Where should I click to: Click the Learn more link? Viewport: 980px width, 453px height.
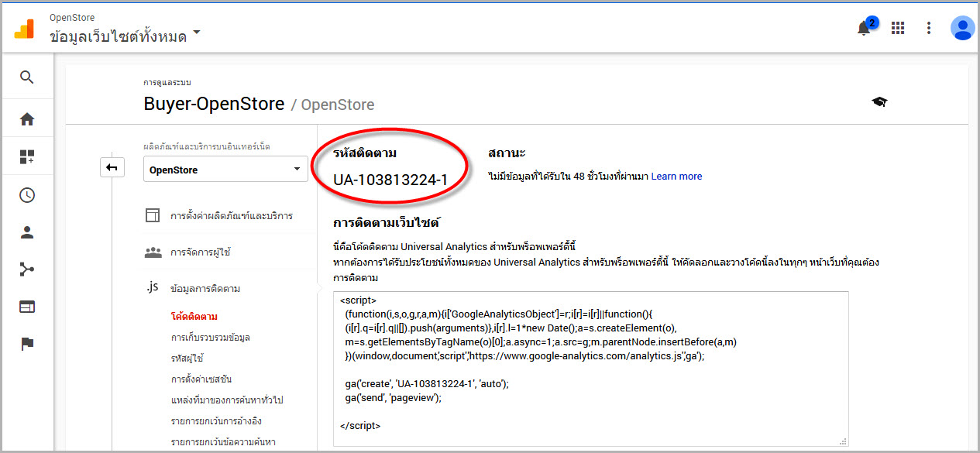click(676, 177)
